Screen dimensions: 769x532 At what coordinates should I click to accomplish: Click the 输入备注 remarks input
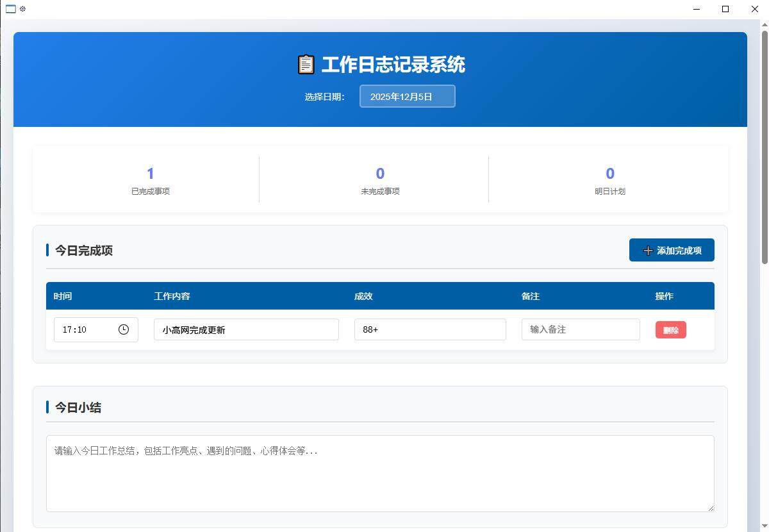[x=580, y=329]
